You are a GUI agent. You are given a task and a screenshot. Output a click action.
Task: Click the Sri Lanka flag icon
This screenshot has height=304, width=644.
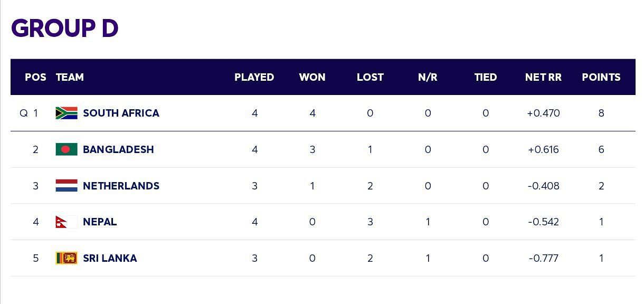(x=67, y=258)
